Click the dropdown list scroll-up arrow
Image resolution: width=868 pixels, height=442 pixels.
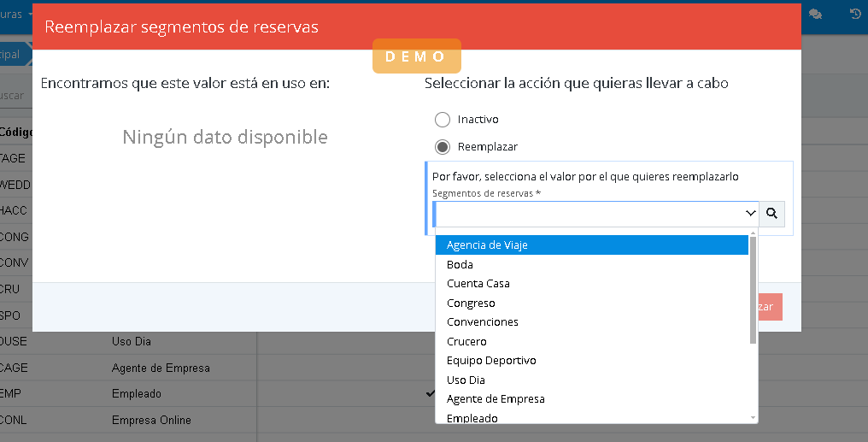coord(753,232)
